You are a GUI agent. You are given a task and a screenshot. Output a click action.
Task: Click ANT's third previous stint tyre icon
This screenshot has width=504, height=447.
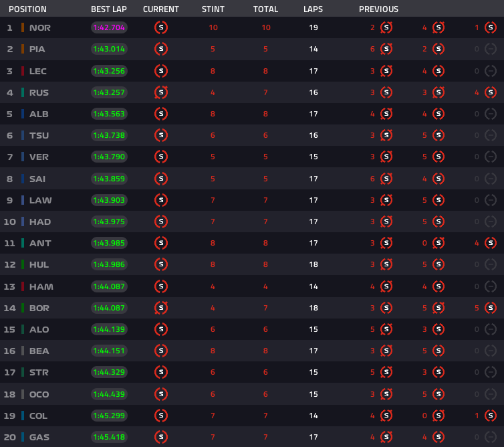click(491, 243)
